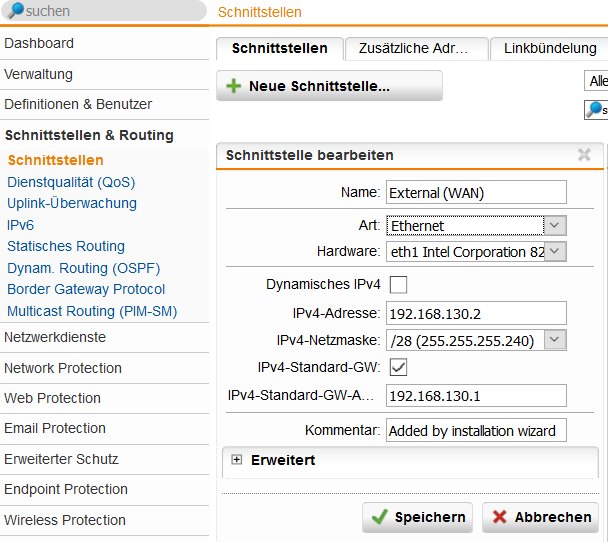Click the Abbrechen button
608x542 pixels.
540,517
